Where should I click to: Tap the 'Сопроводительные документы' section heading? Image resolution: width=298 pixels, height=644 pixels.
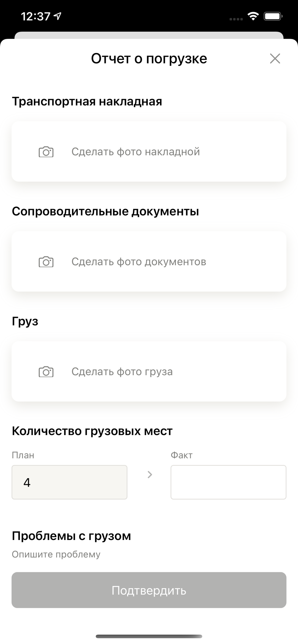coord(105,212)
